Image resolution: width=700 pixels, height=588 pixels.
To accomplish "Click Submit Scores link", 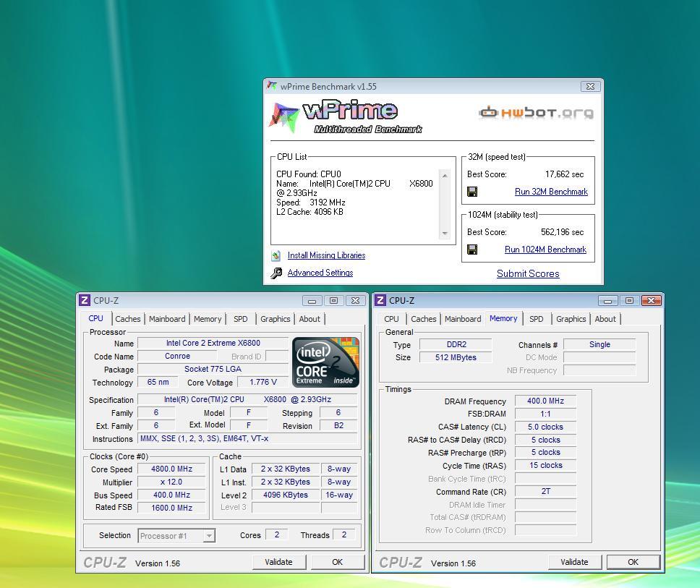I will point(528,273).
